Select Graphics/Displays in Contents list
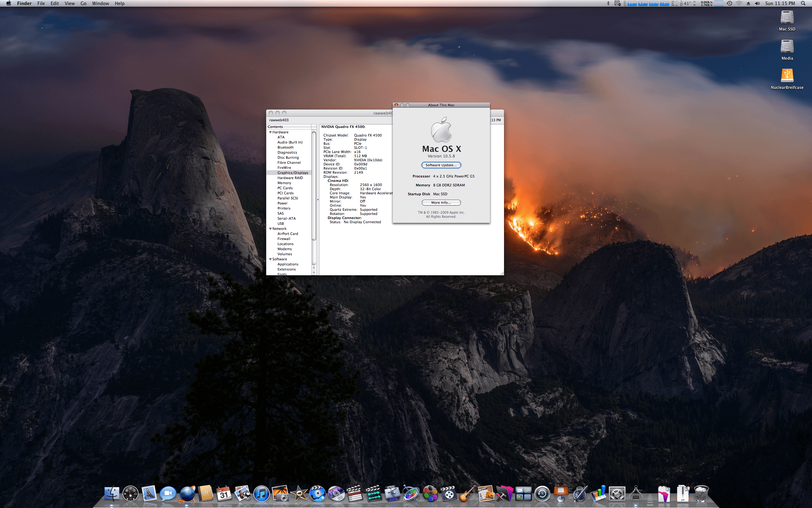This screenshot has height=508, width=812. tap(292, 173)
